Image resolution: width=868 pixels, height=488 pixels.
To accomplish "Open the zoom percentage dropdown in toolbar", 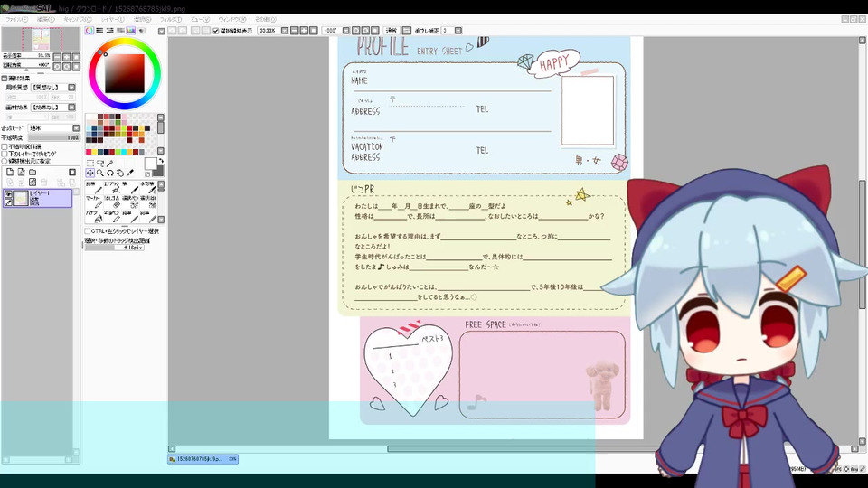I will (x=285, y=31).
